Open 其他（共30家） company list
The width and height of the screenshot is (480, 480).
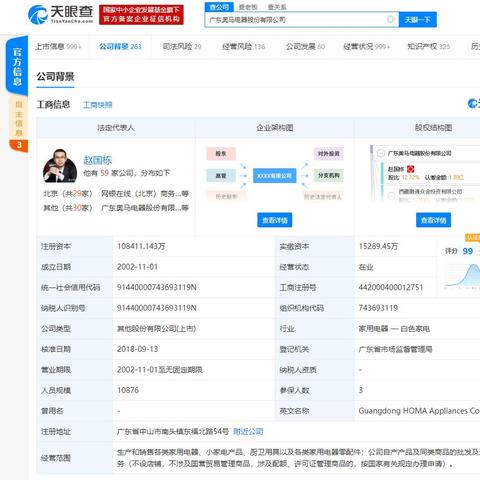68,208
